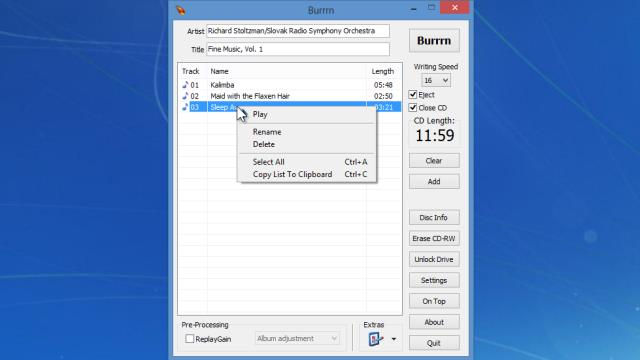Minimize the Burrrn window
640x360 pixels.
[x=413, y=8]
